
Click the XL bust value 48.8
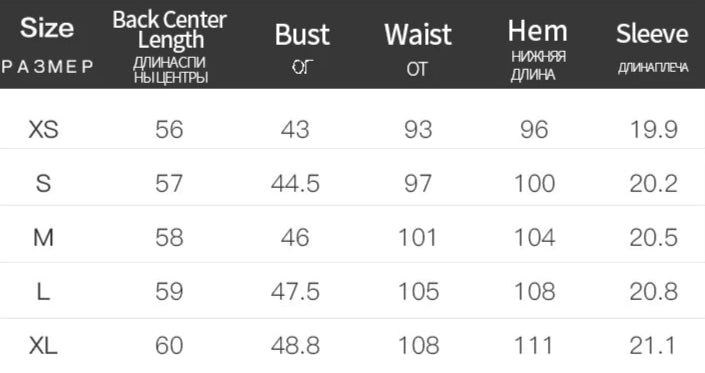point(295,346)
